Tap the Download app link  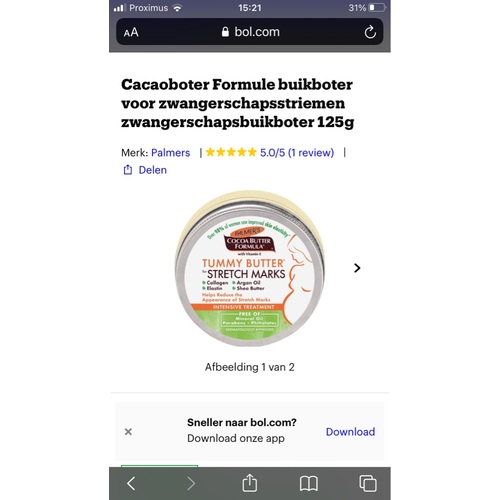pos(350,432)
